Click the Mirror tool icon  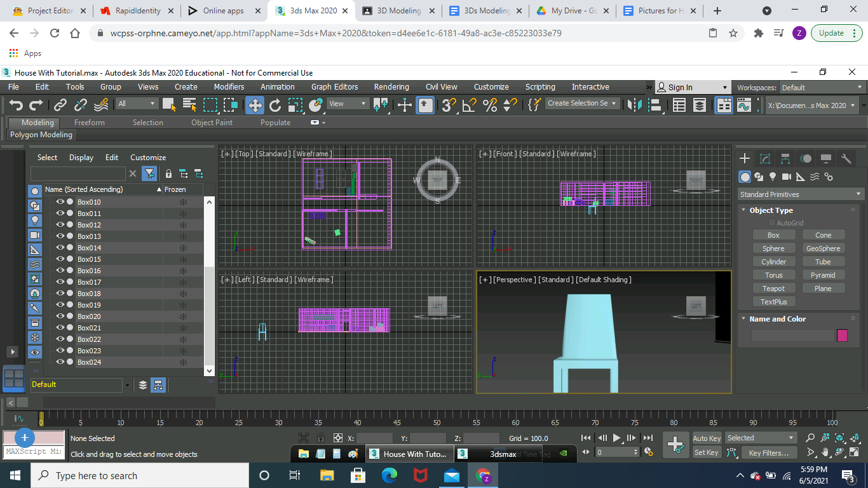[634, 105]
